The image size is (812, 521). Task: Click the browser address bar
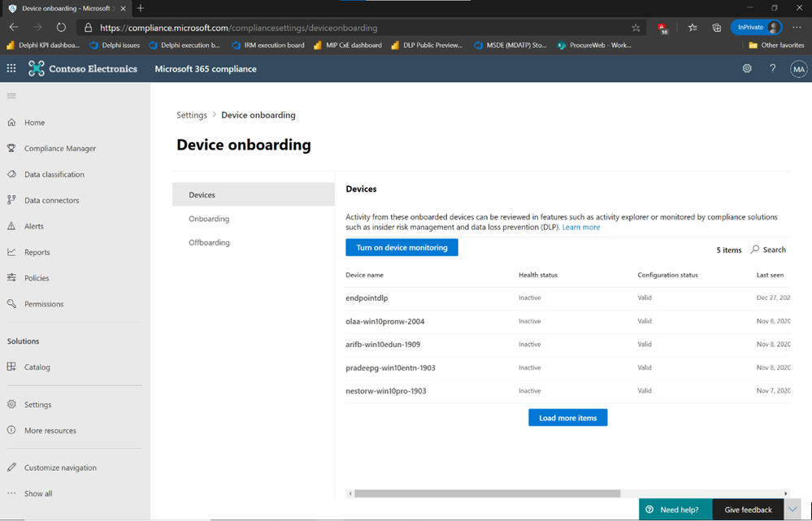click(x=363, y=28)
